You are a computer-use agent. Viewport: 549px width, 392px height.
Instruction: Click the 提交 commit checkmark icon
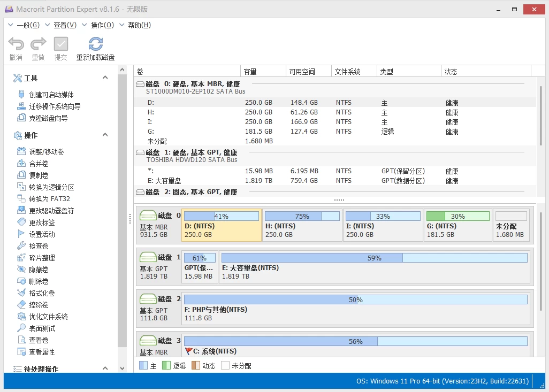(x=61, y=44)
